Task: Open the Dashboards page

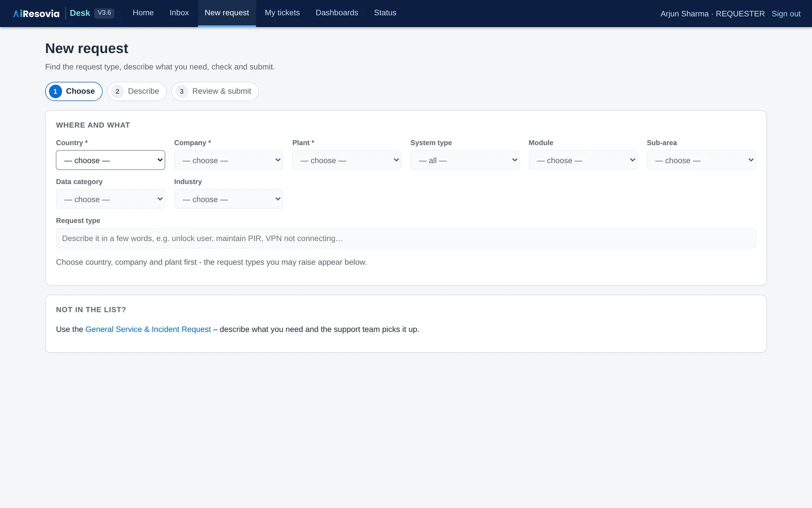Action: [x=337, y=13]
